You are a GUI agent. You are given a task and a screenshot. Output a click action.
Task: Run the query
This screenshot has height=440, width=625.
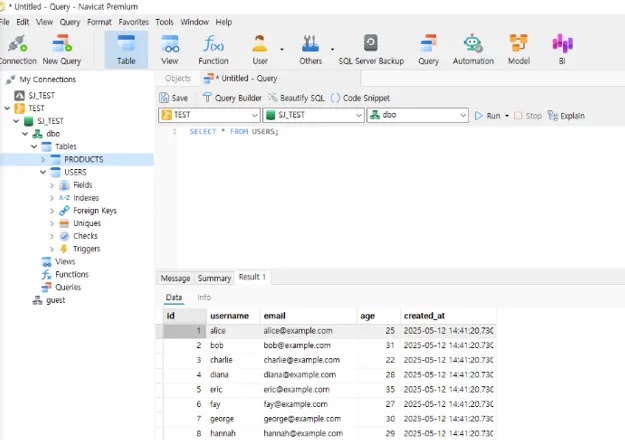click(x=487, y=116)
